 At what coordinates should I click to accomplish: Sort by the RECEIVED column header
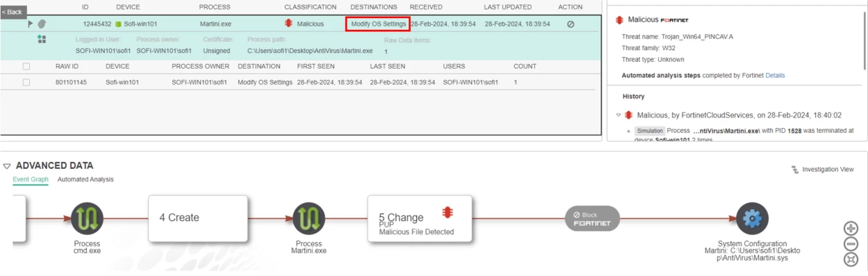click(x=426, y=7)
